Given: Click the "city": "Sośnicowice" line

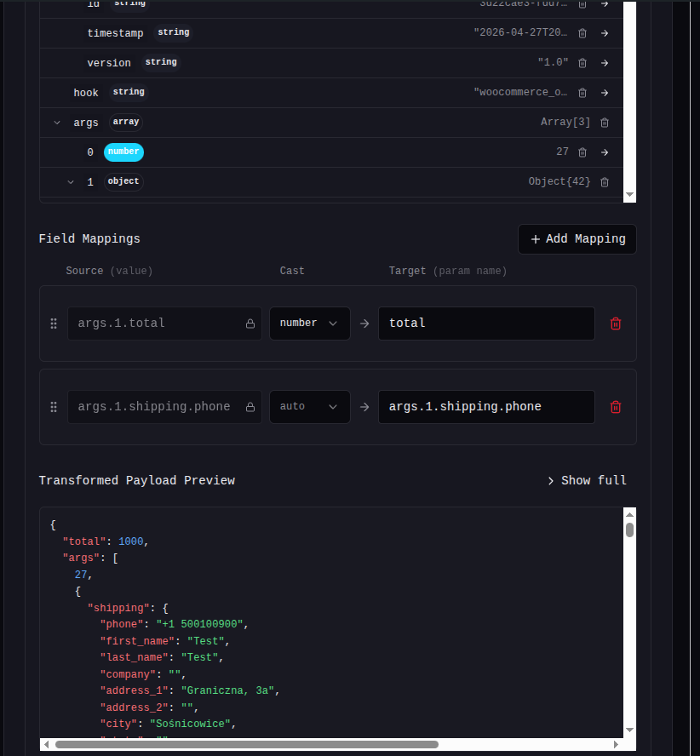Looking at the screenshot, I should [x=168, y=724].
